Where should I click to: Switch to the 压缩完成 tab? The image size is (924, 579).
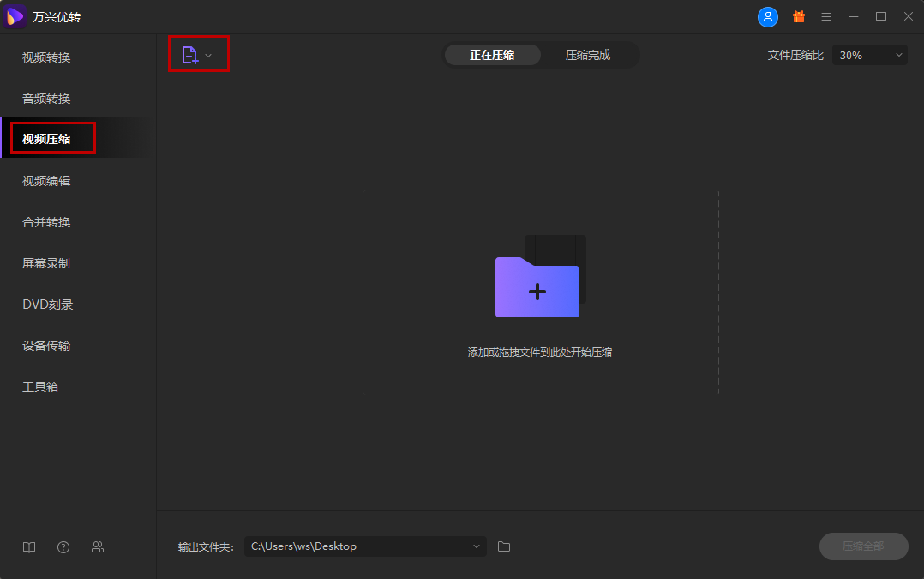point(587,55)
